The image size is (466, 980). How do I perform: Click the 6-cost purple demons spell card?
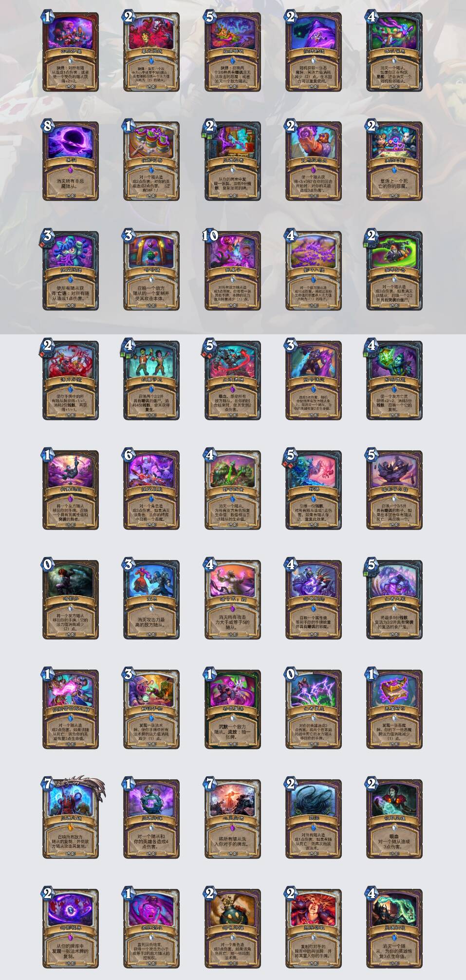[151, 490]
